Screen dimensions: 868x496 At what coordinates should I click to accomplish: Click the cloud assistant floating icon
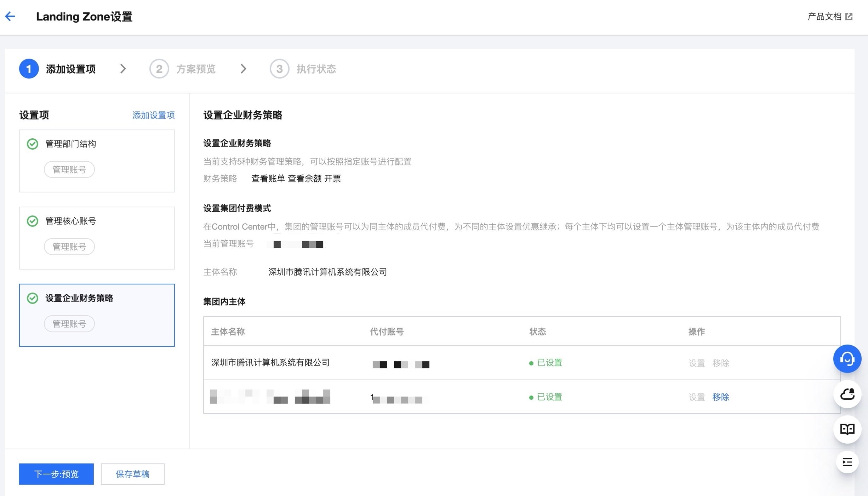(847, 394)
